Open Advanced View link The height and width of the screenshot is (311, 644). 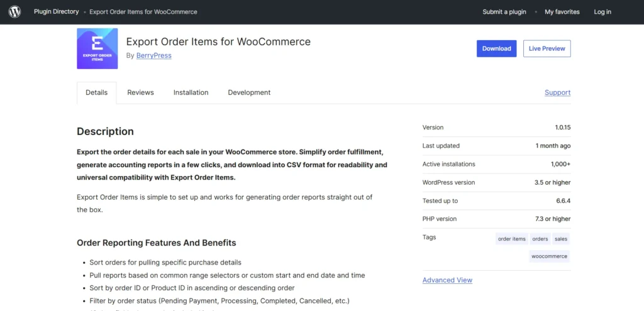[x=447, y=280]
